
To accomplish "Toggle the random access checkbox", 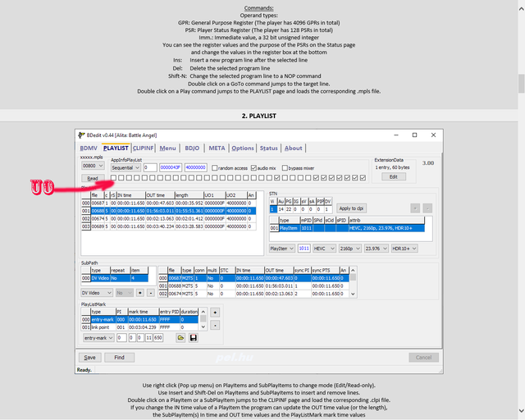I will (x=215, y=168).
